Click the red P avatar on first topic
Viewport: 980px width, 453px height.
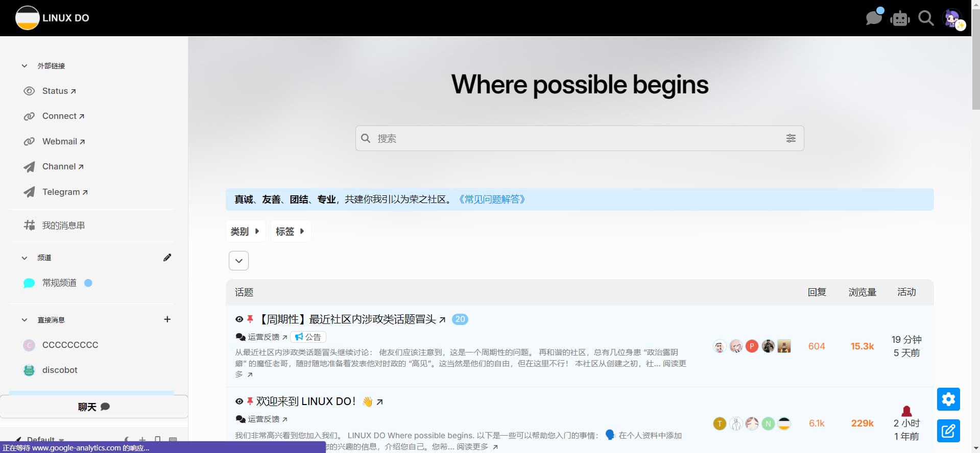point(752,346)
